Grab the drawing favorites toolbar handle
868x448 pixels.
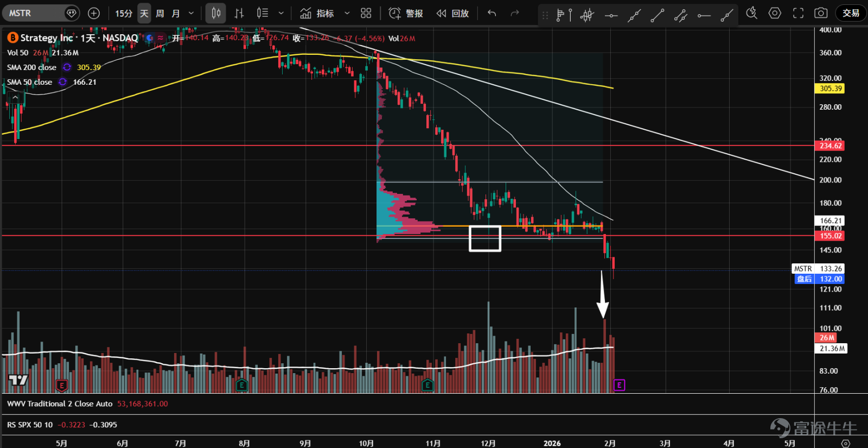click(x=545, y=16)
